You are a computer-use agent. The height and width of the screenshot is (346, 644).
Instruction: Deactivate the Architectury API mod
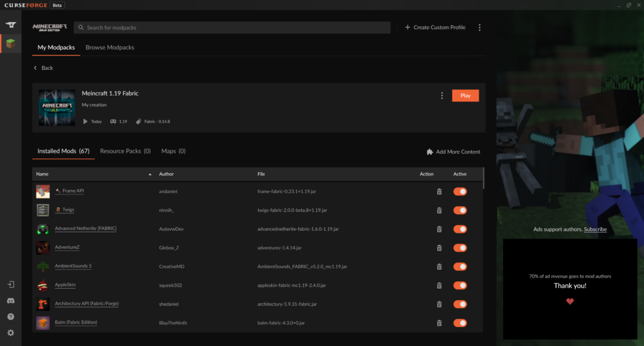tap(460, 304)
